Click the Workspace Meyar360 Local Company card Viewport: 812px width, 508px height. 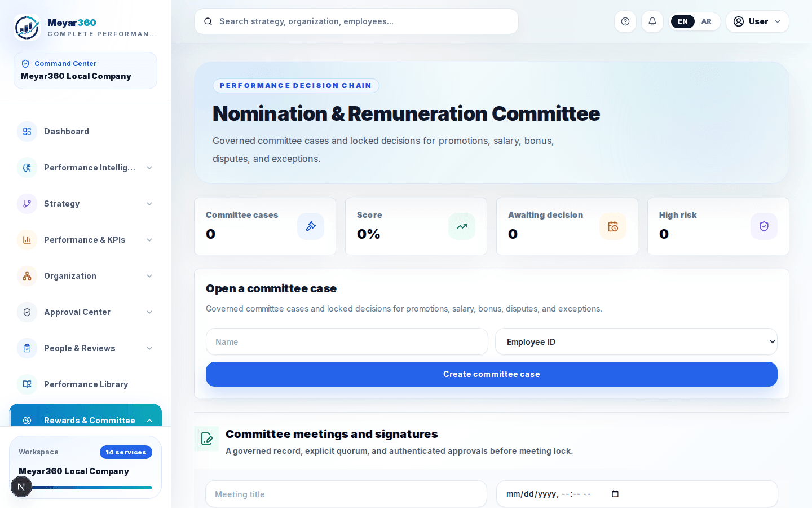[86, 467]
